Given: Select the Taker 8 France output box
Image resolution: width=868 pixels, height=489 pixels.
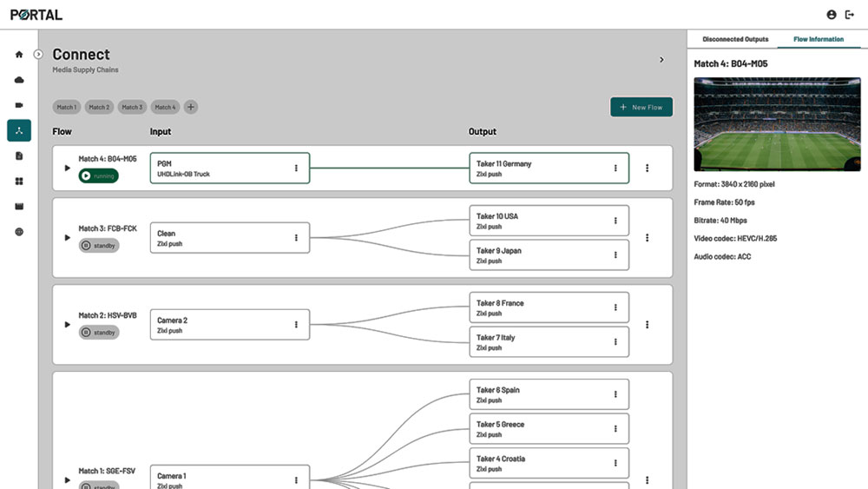Looking at the screenshot, I should (x=549, y=307).
